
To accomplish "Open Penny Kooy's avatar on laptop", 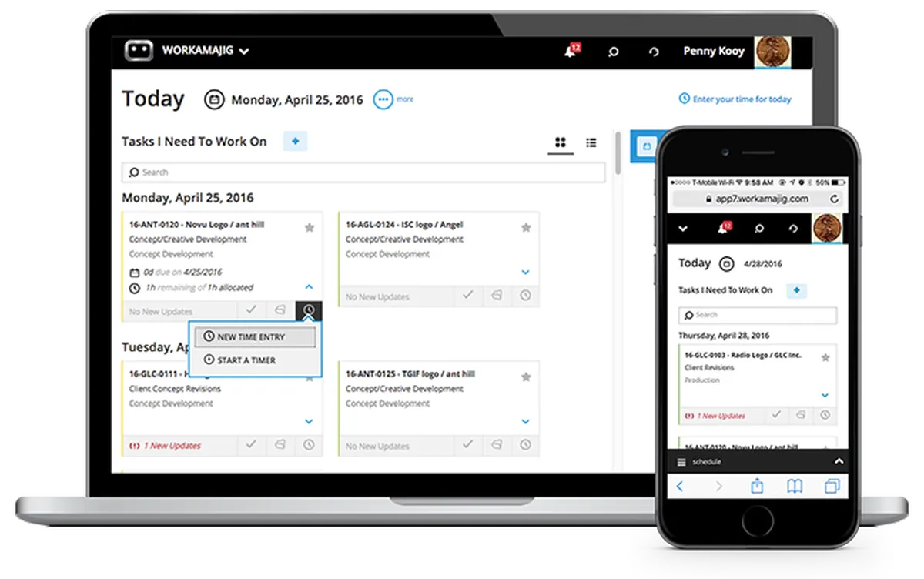I will 772,52.
